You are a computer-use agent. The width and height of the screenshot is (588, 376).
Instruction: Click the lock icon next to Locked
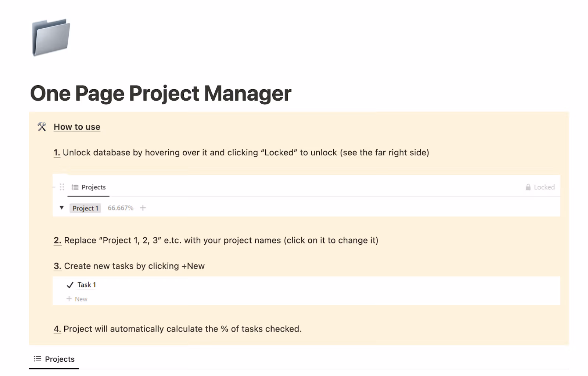click(x=528, y=187)
